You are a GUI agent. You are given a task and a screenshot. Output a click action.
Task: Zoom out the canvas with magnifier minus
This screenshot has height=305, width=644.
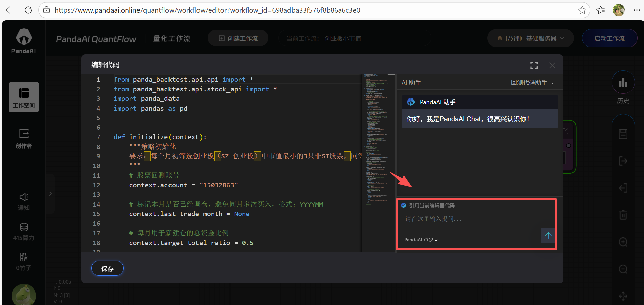point(623,269)
